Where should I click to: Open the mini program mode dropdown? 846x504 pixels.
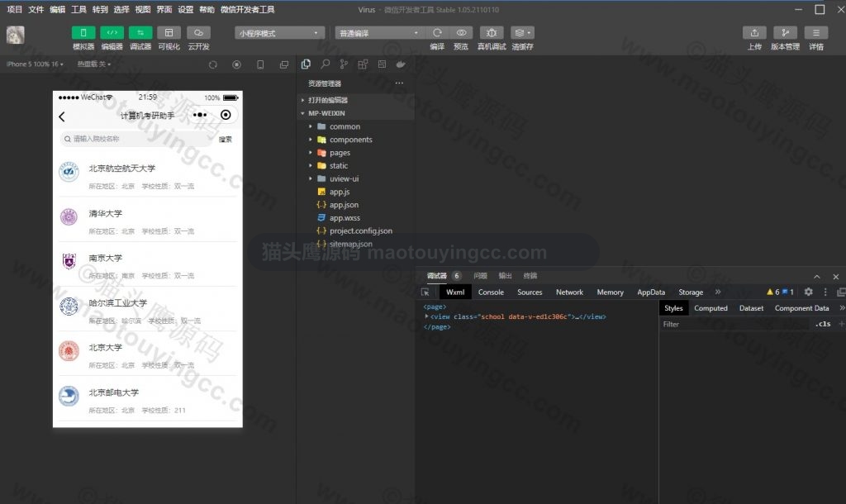click(x=279, y=33)
